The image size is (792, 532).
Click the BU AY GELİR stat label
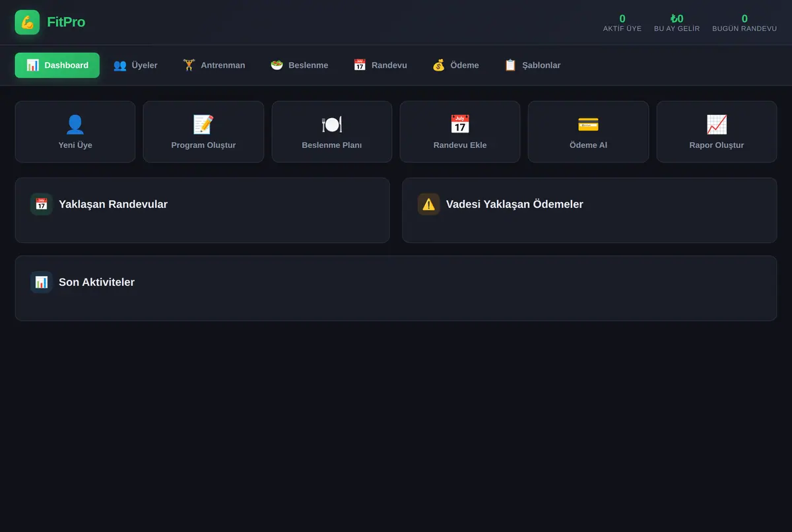click(676, 29)
